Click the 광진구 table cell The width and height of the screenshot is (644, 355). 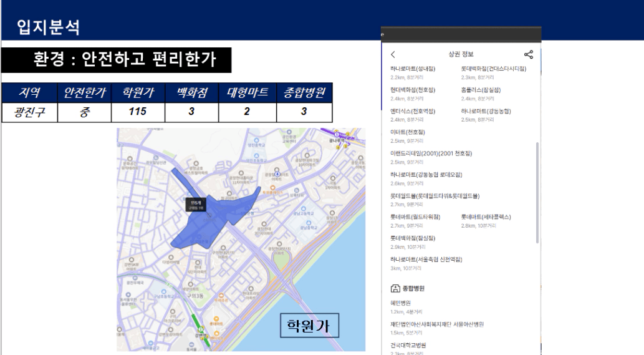point(29,112)
